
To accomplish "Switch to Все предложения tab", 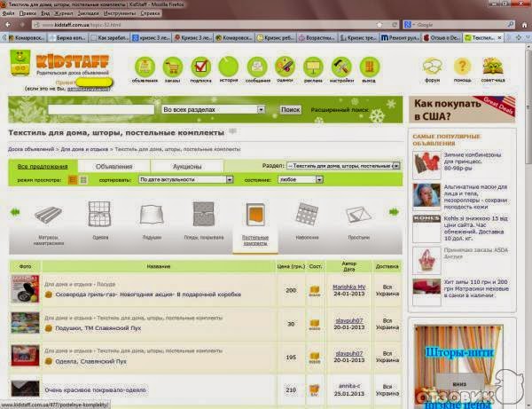I will 43,166.
